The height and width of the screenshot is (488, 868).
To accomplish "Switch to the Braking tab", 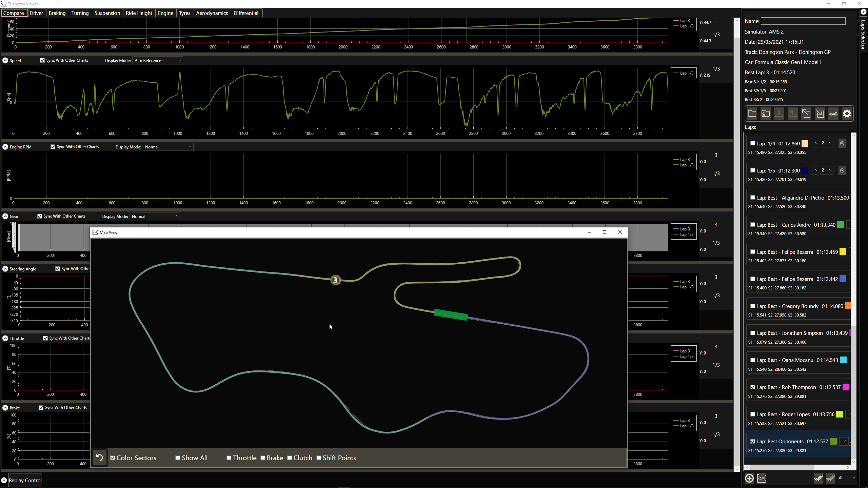I will pos(57,13).
